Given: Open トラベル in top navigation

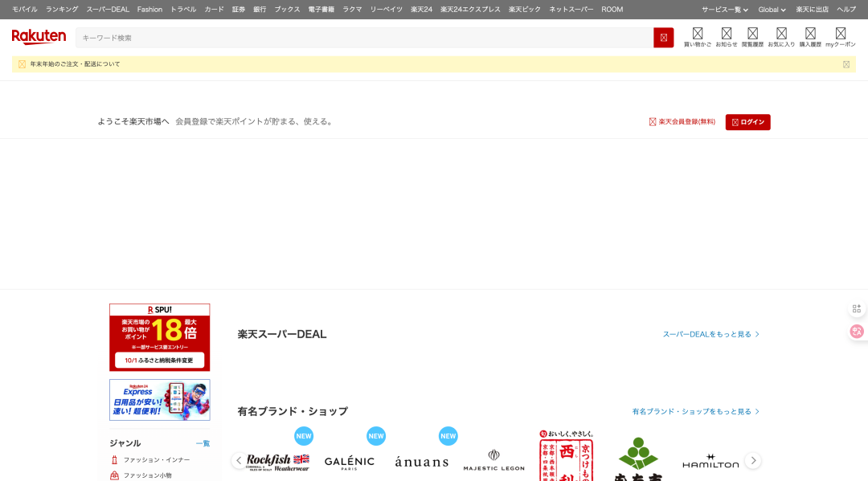Looking at the screenshot, I should click(x=183, y=10).
